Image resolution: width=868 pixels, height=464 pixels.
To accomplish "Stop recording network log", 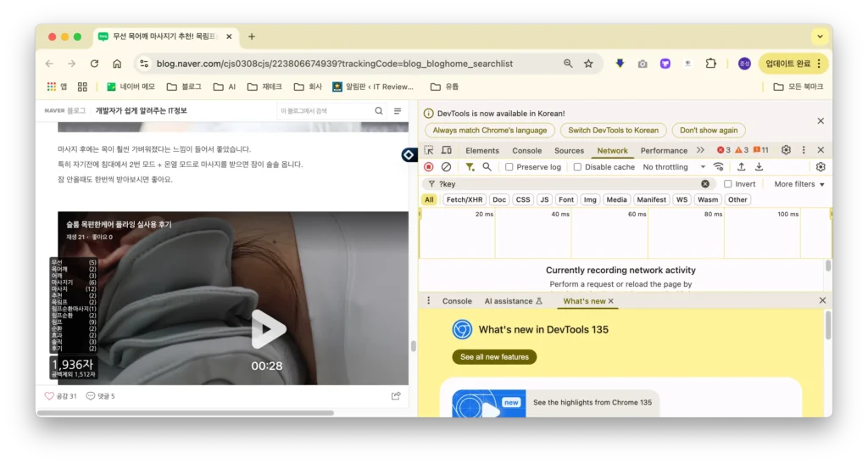I will [428, 166].
